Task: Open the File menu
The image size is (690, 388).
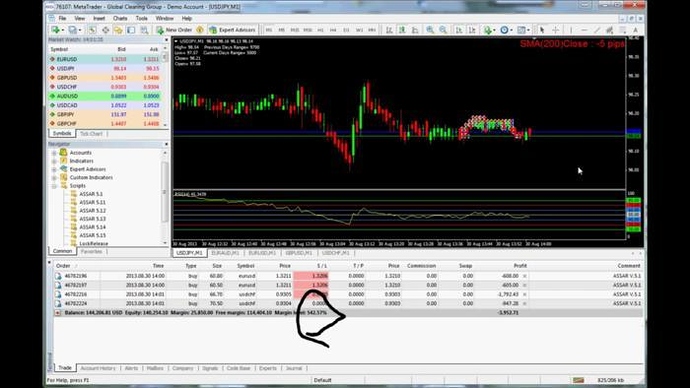Action: [x=62, y=18]
